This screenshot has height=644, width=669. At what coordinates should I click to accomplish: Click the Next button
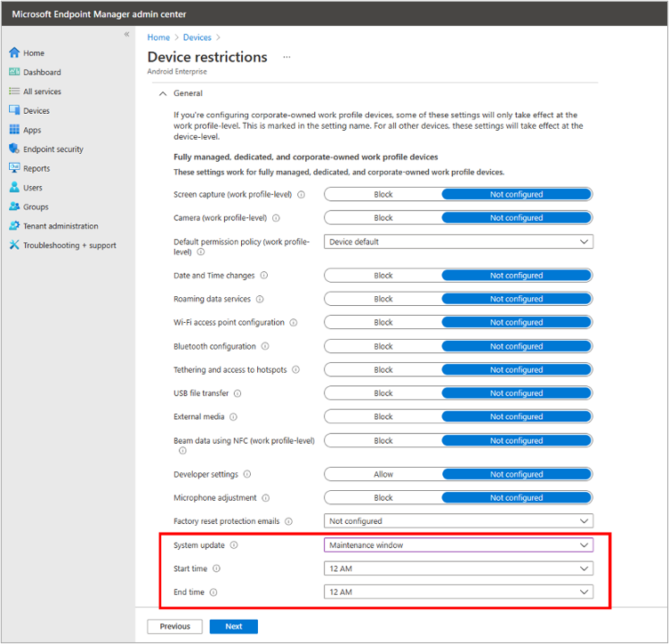[x=233, y=626]
